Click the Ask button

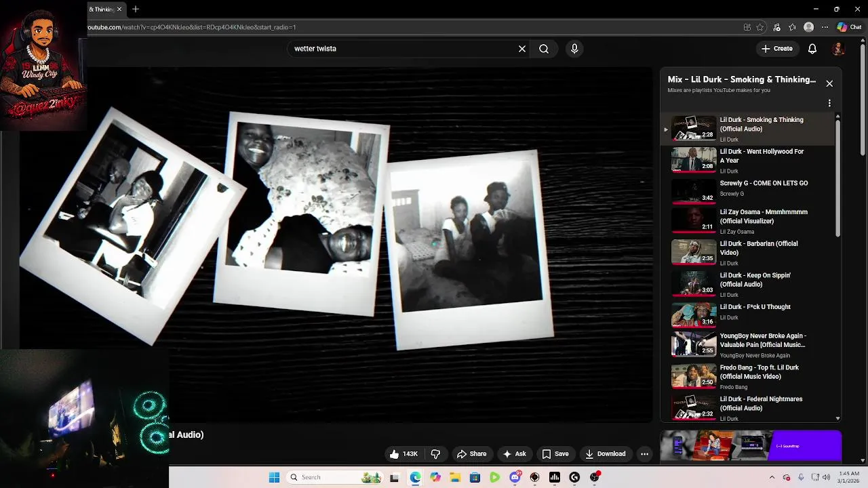coord(515,454)
